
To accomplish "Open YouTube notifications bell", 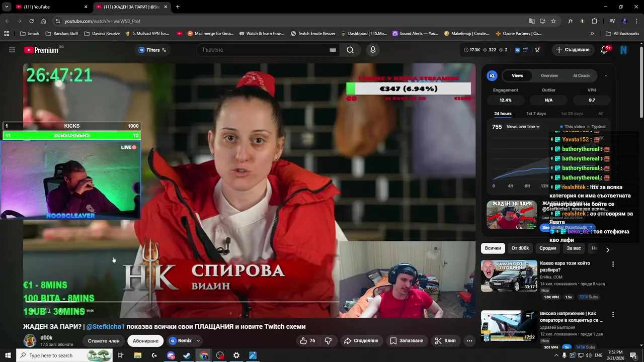I will (x=604, y=50).
